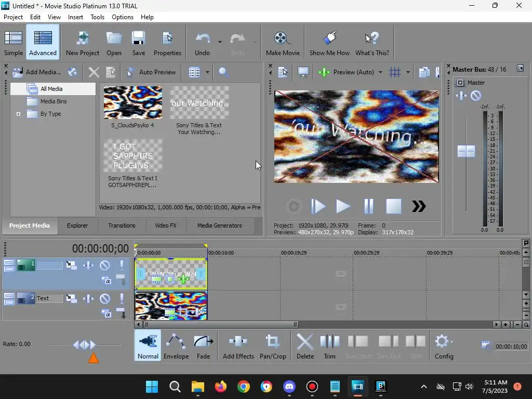Image resolution: width=532 pixels, height=399 pixels.
Task: Open Discord from the taskbar
Action: 289,387
